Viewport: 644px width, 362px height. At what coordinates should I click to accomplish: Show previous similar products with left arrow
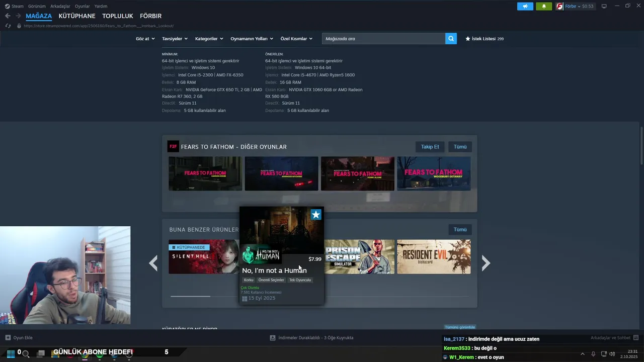pos(153,263)
